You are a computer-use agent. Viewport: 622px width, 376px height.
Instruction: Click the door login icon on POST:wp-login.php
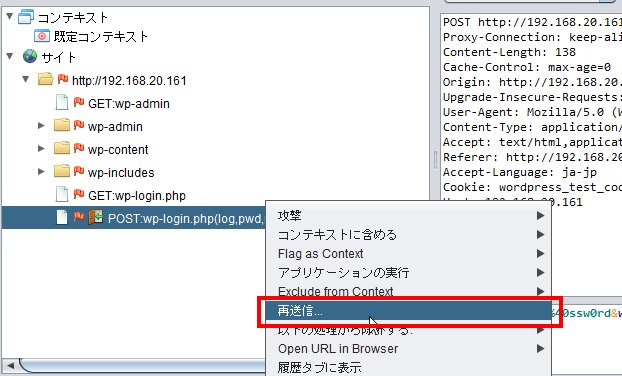(96, 217)
